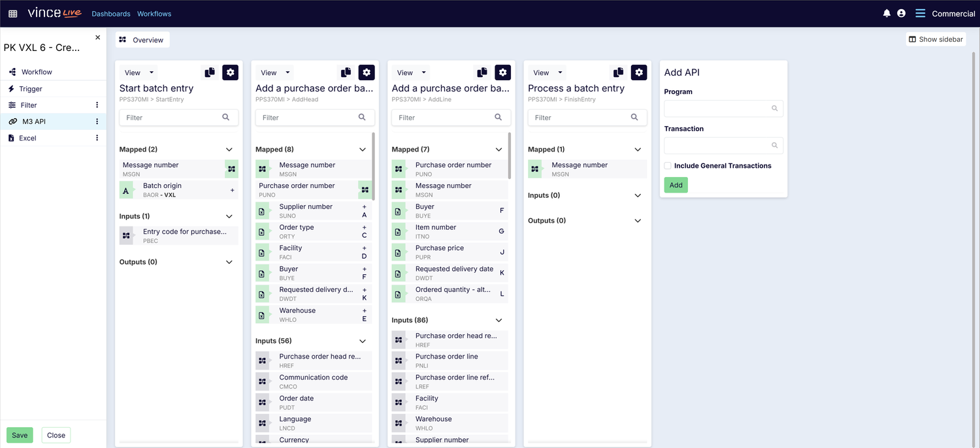Open the user profile icon

tap(901, 12)
